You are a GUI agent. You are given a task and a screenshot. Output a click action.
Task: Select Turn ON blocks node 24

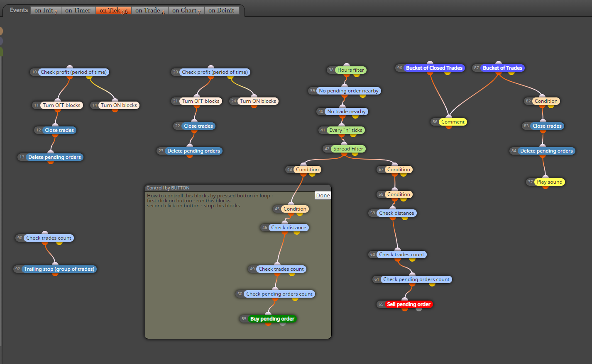tap(258, 101)
